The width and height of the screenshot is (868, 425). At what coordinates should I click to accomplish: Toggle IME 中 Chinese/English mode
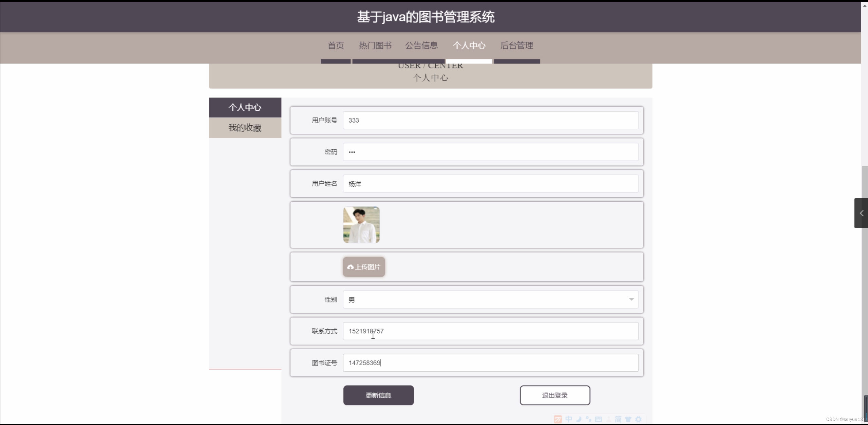[569, 419]
